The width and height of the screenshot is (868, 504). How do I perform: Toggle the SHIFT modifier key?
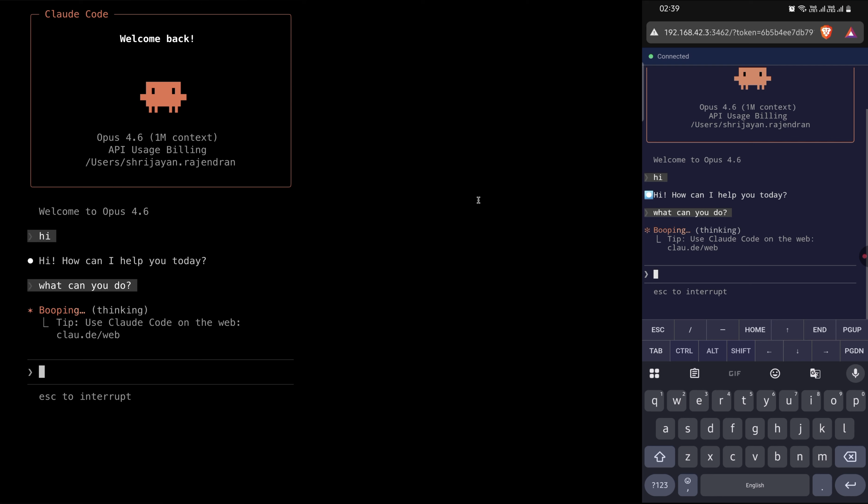pyautogui.click(x=740, y=351)
